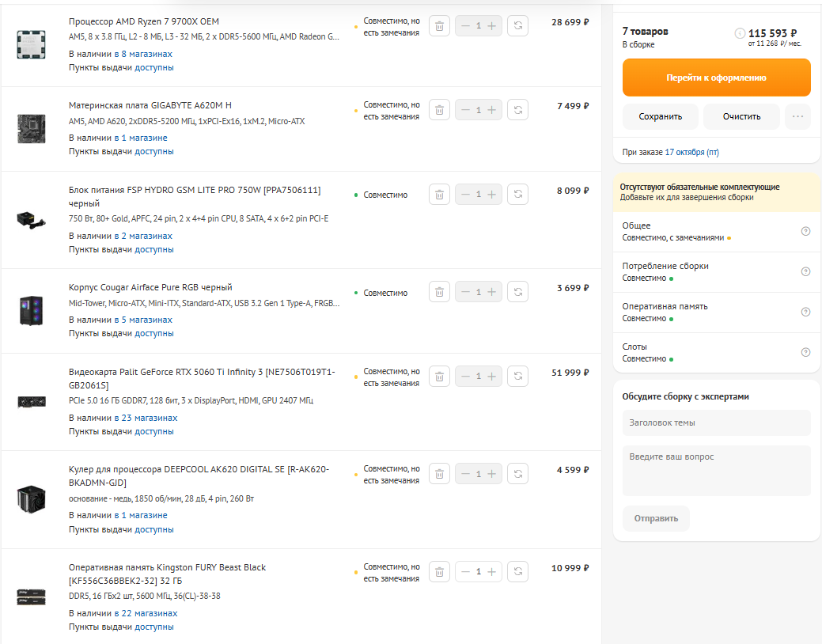Replace the Kingston FURY Beast memory

(518, 572)
